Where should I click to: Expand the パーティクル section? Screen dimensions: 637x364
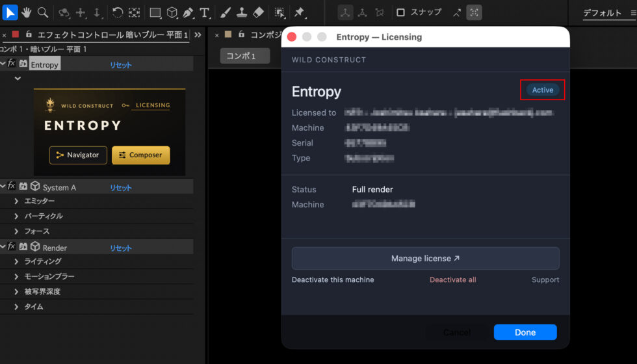point(16,216)
